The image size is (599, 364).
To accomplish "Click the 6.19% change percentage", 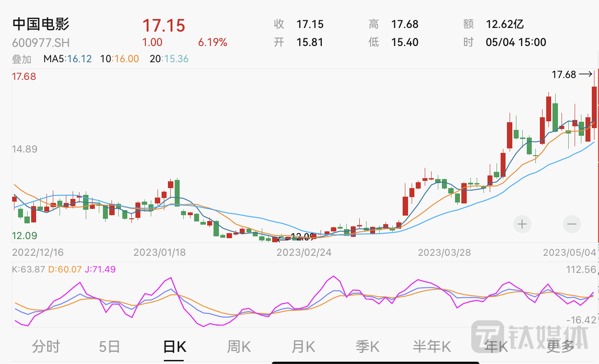I will (x=213, y=42).
